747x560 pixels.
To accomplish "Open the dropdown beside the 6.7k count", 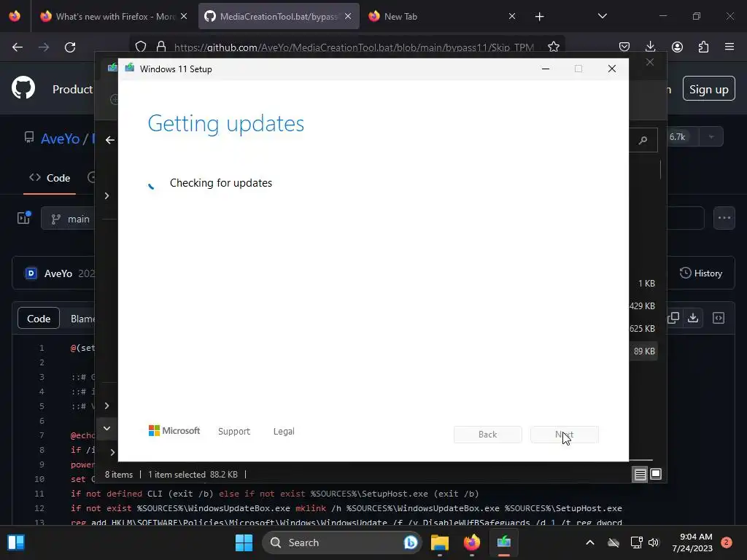I will coord(711,136).
